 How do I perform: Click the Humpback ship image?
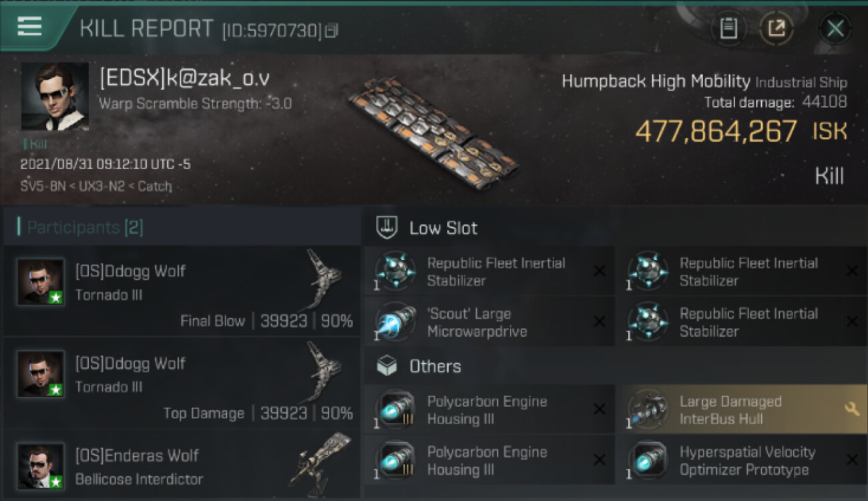[433, 132]
